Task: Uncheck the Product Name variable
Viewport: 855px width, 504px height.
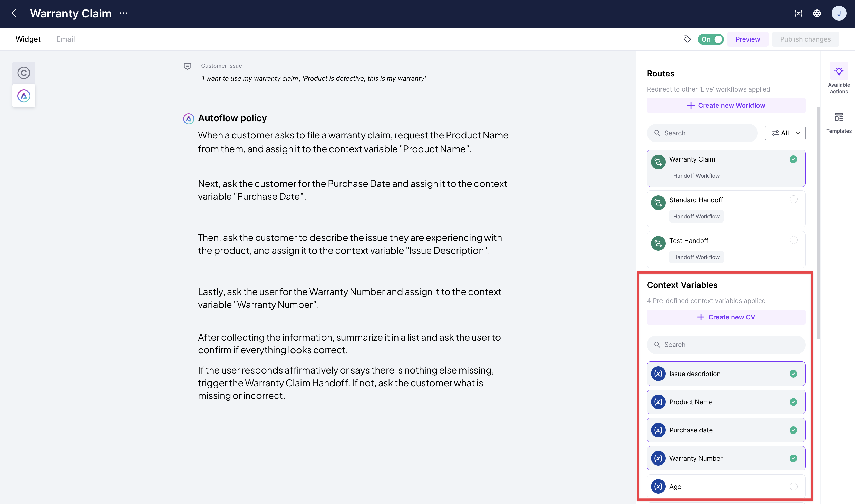Action: pyautogui.click(x=793, y=402)
